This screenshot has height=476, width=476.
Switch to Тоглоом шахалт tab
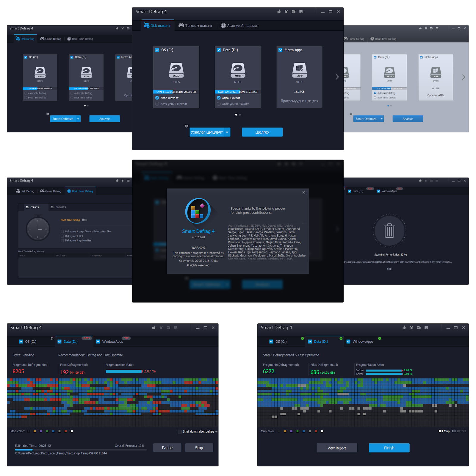click(x=195, y=26)
